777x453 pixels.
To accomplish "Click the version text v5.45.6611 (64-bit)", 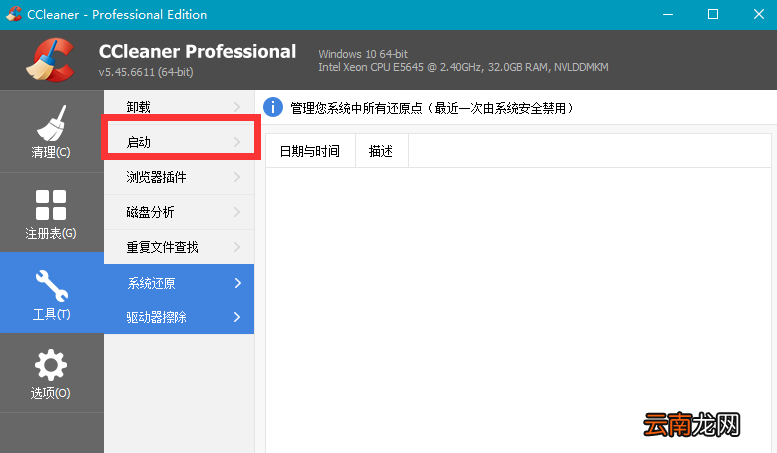I will (x=146, y=72).
